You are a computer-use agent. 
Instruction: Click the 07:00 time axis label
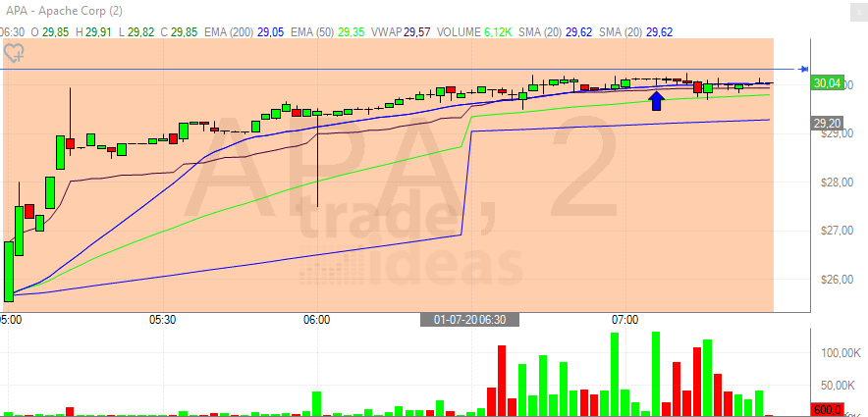click(x=625, y=320)
